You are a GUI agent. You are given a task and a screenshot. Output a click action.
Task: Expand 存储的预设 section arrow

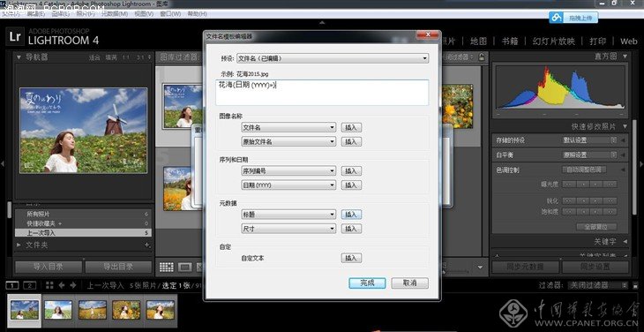pos(624,140)
